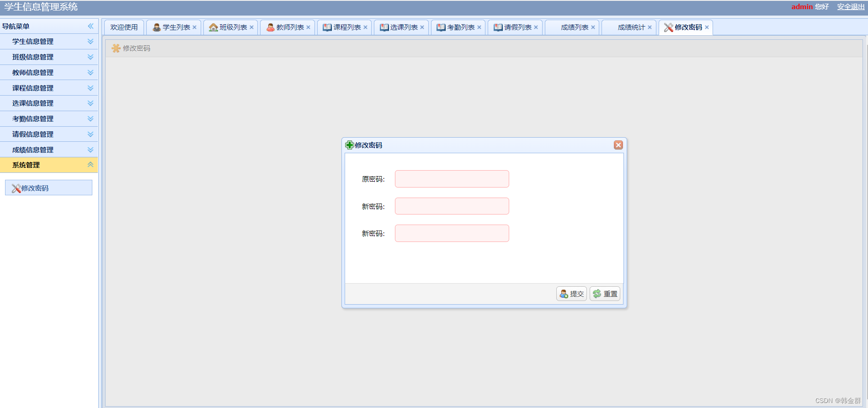Focus the first 新密码 input field

pos(452,206)
